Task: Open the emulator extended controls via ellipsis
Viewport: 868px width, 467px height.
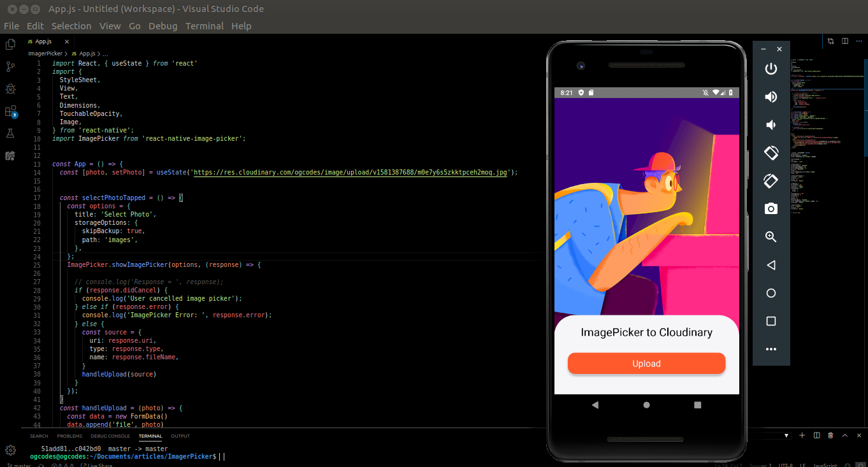Action: 771,348
